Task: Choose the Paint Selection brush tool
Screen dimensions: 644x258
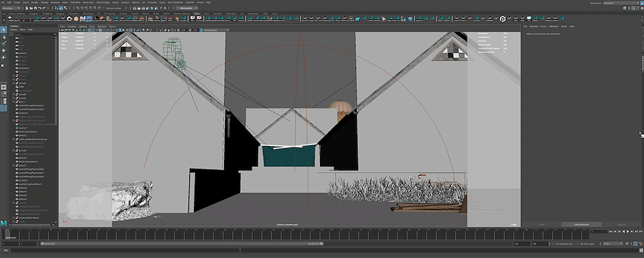Action: pos(4,44)
